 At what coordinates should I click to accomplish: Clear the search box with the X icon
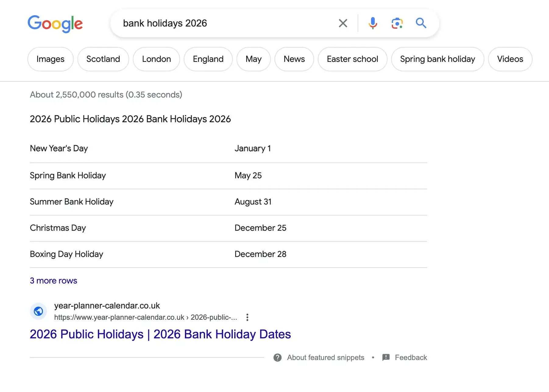(x=343, y=23)
